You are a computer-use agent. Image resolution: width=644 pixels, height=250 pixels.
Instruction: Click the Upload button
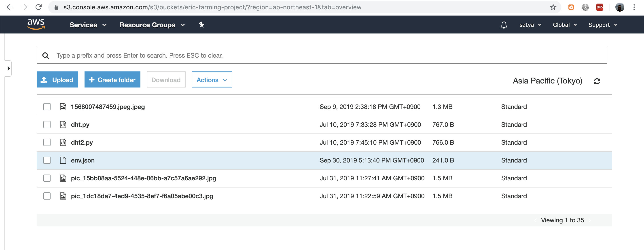click(57, 80)
